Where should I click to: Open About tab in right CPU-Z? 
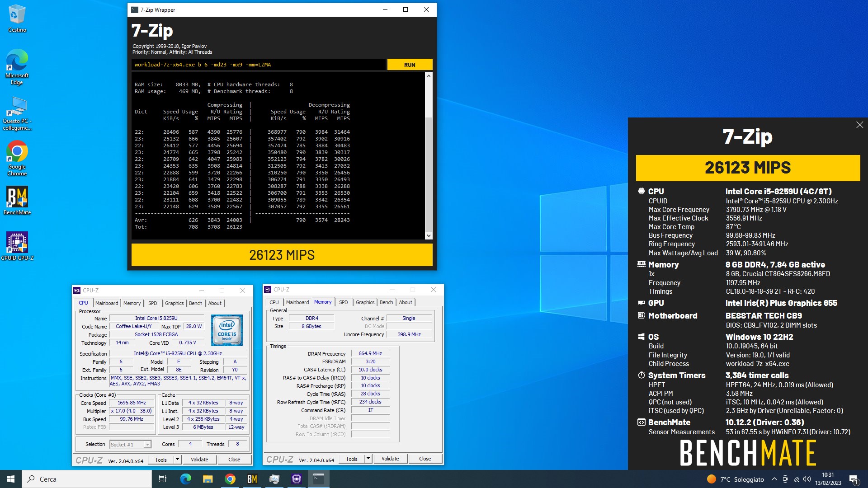tap(406, 302)
